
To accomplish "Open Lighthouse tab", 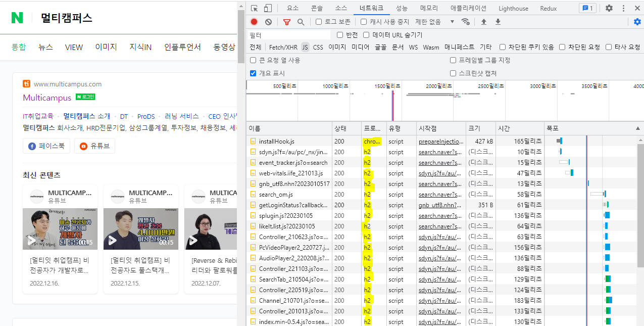I will point(513,8).
